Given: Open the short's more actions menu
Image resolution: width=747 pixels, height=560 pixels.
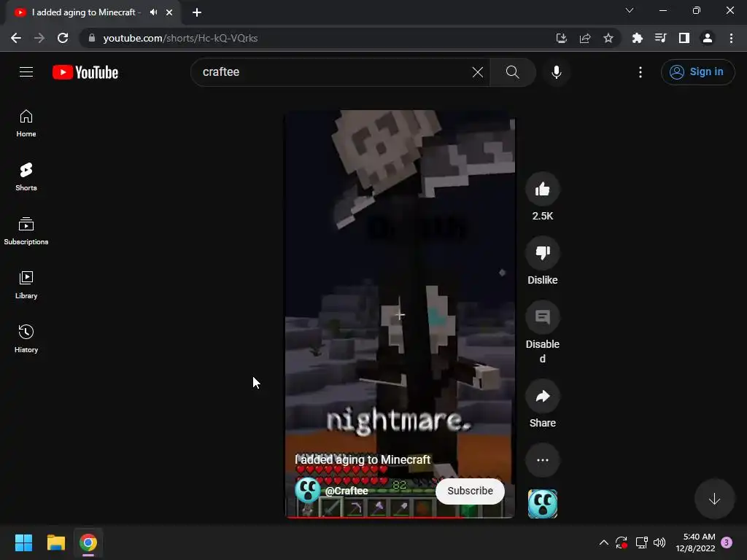Looking at the screenshot, I should (543, 460).
